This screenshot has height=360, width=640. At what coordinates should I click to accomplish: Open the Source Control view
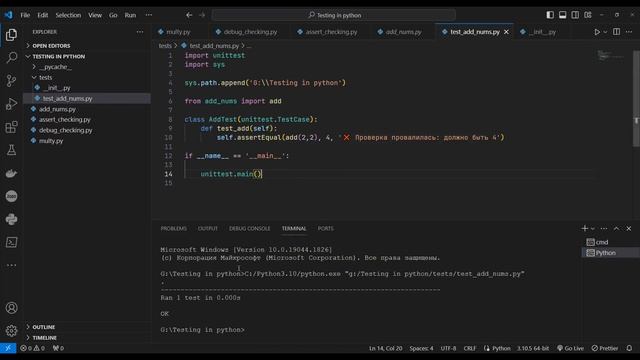[x=11, y=80]
